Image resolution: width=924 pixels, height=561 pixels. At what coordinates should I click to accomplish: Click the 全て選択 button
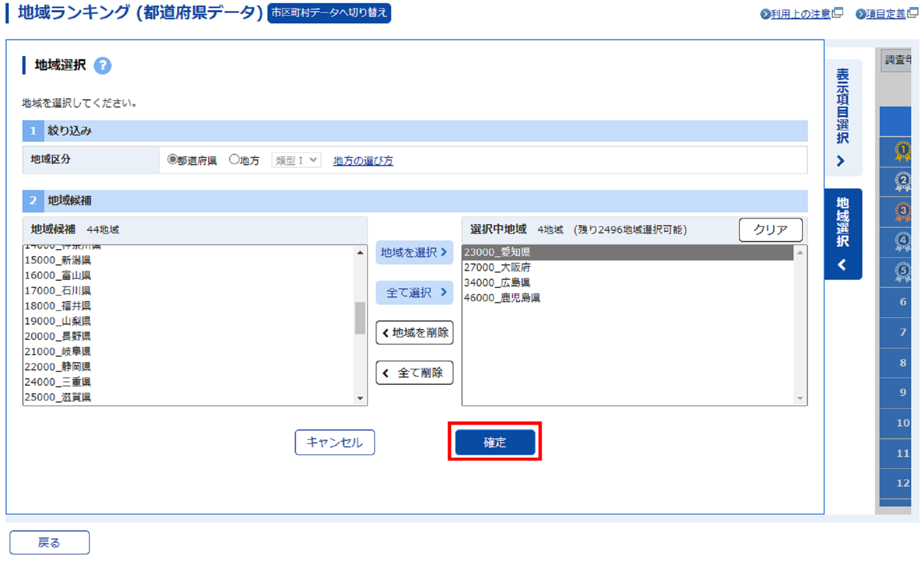414,292
